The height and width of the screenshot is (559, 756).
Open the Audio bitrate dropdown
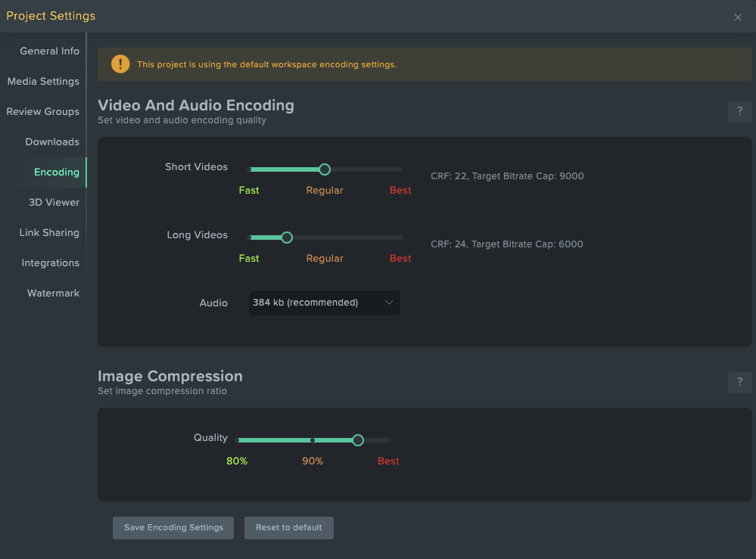tap(325, 303)
